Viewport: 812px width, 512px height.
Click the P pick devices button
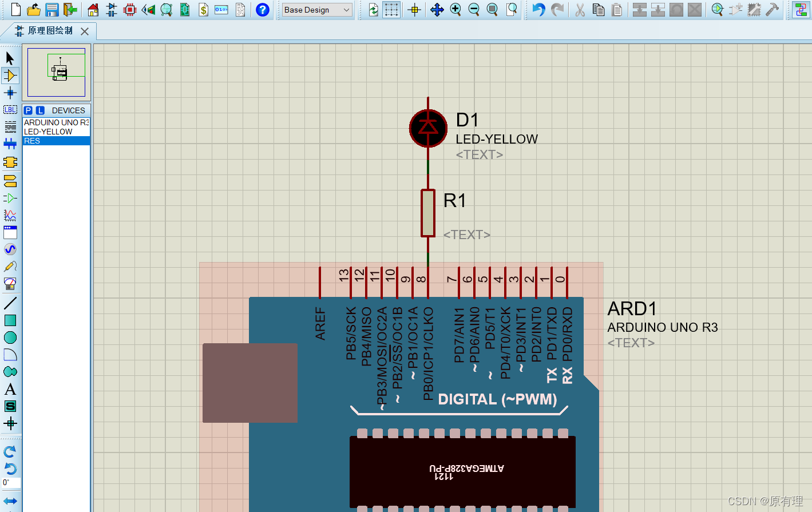tap(28, 110)
